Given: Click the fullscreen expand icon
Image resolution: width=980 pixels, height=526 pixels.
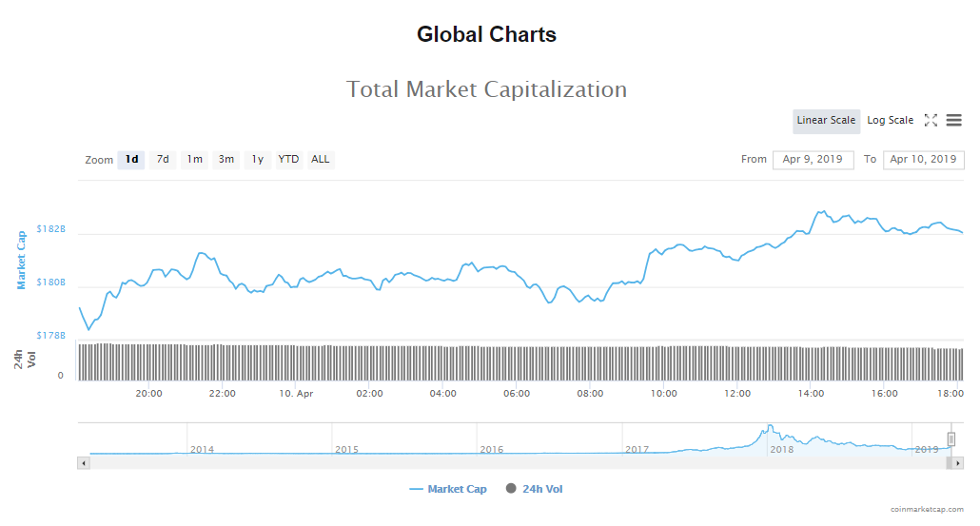Looking at the screenshot, I should click(x=931, y=120).
